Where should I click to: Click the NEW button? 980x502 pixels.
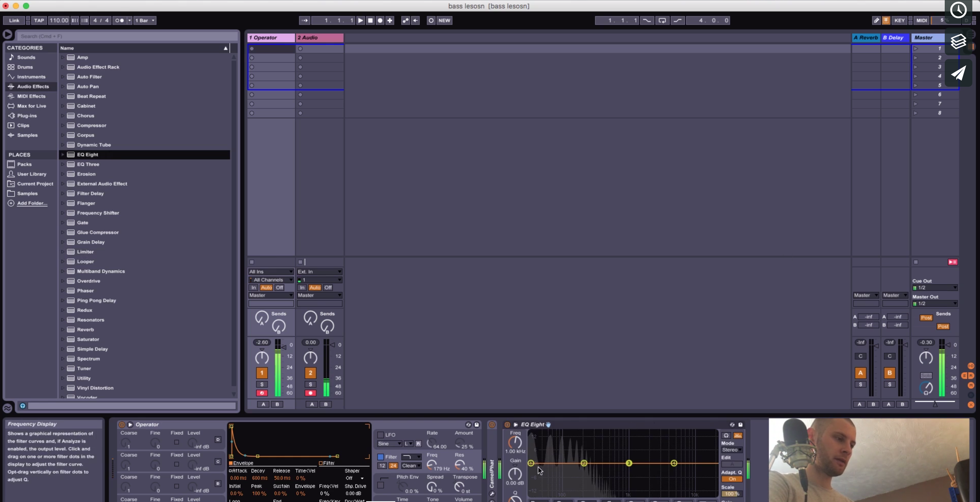[x=444, y=20]
